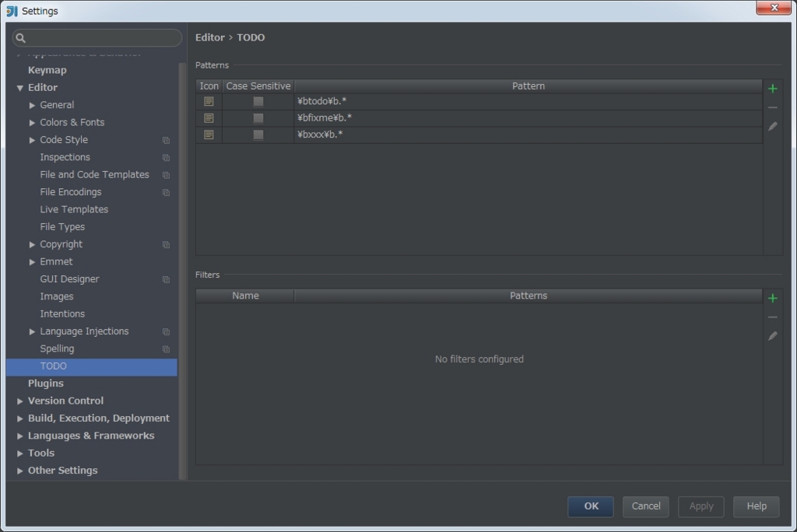
Task: Click the settings tree vertical scrollbar
Action: pos(182,271)
